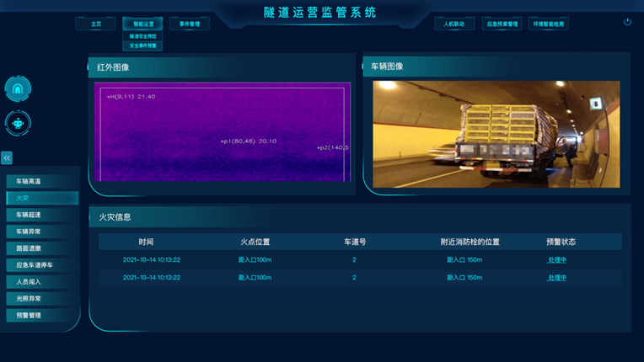The width and height of the screenshot is (644, 362).
Task: Select 隧道安全预控 submenu item
Action: (142, 36)
